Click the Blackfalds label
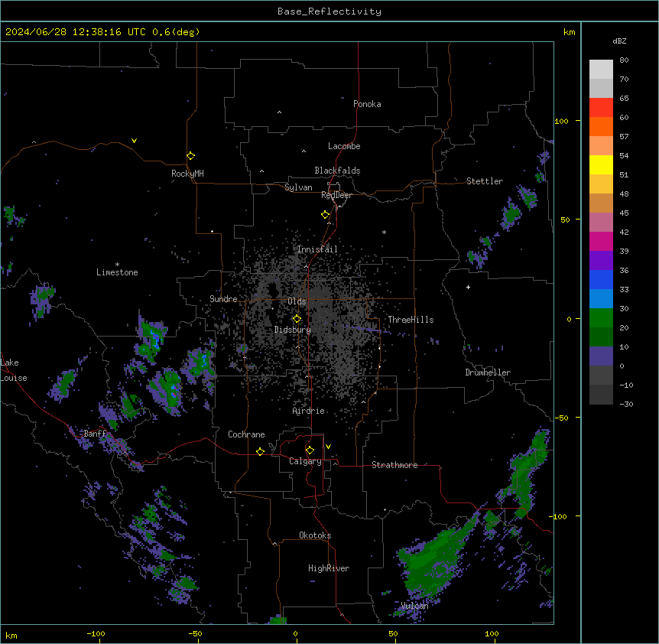Image resolution: width=659 pixels, height=644 pixels. 337,171
